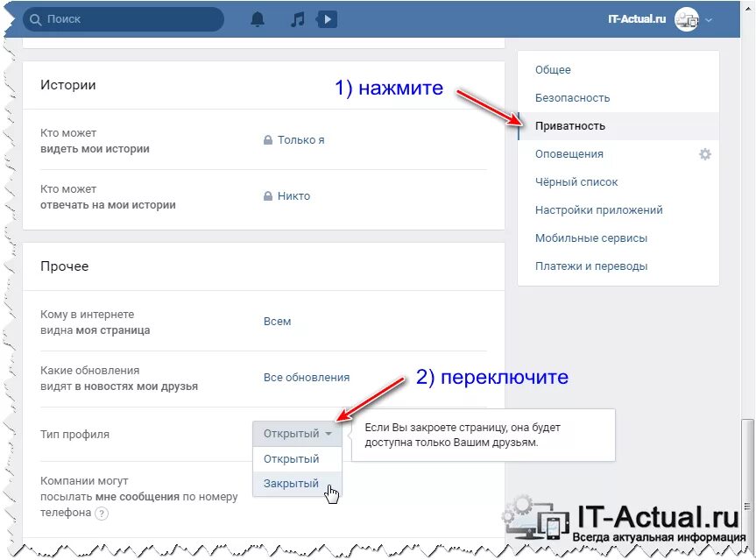Click the IT-Actual.ru account name
Screen dimensions: 756x560
point(637,19)
